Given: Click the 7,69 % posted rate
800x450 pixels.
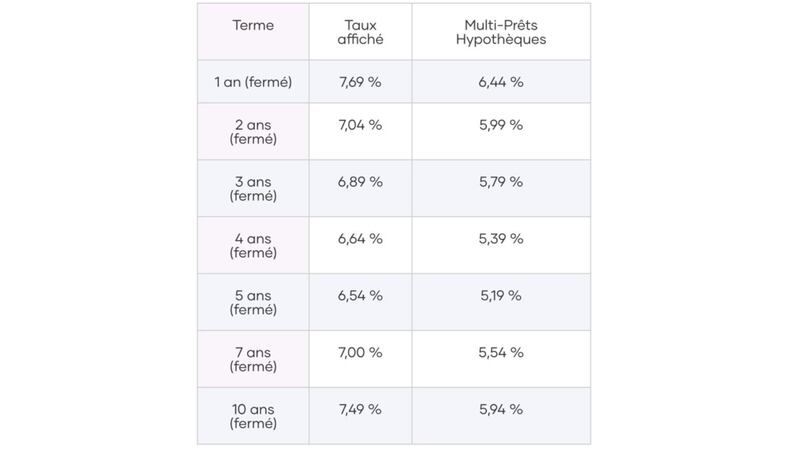Looking at the screenshot, I should 360,82.
